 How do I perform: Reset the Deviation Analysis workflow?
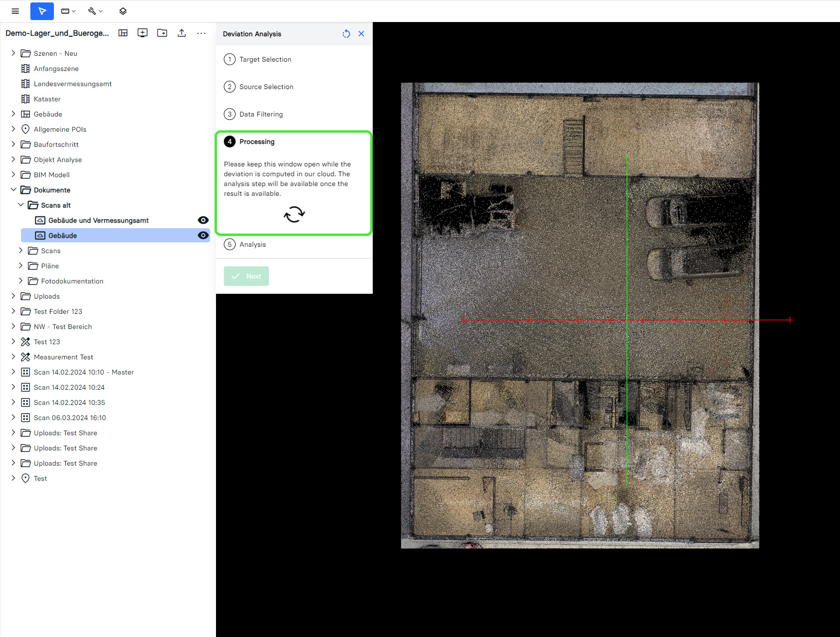[x=346, y=34]
